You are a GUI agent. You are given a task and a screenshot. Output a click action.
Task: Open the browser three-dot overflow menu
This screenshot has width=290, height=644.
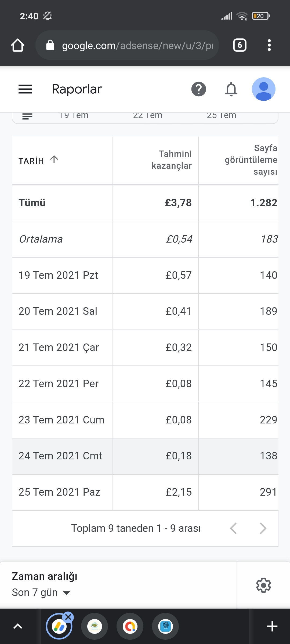(x=269, y=45)
